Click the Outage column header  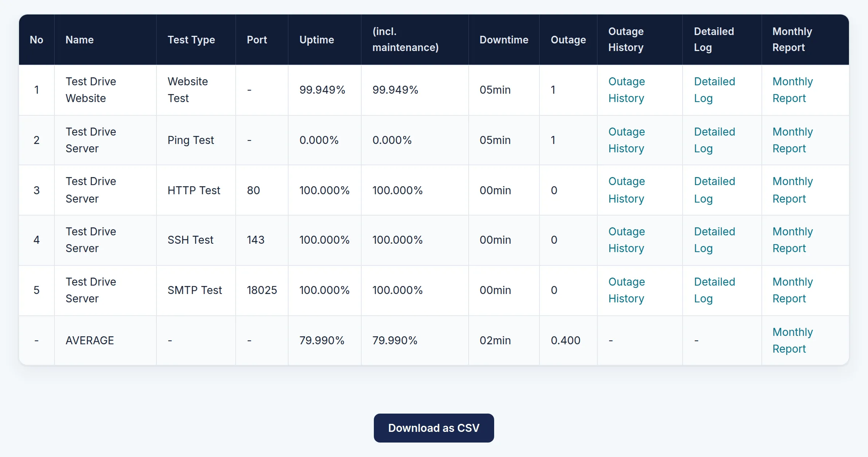[x=568, y=40]
